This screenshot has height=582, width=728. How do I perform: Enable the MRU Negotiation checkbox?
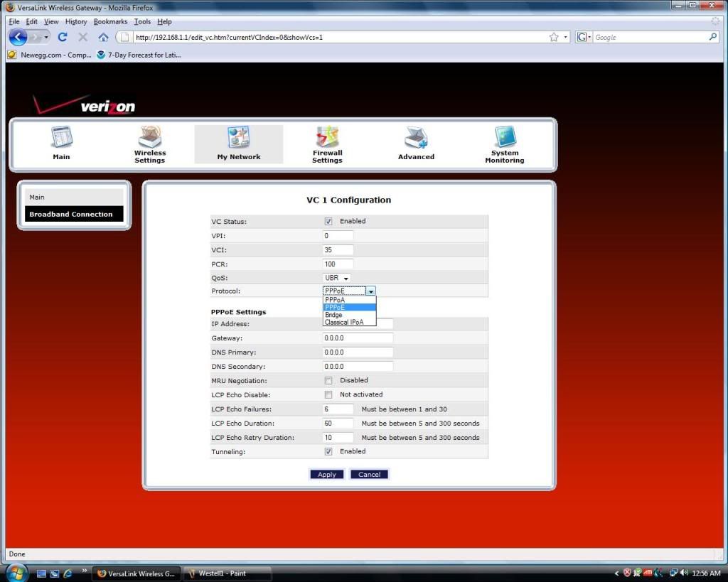pos(328,381)
